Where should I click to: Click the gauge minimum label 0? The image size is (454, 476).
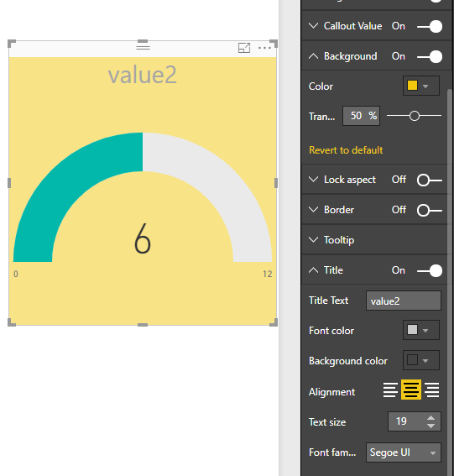pyautogui.click(x=16, y=275)
